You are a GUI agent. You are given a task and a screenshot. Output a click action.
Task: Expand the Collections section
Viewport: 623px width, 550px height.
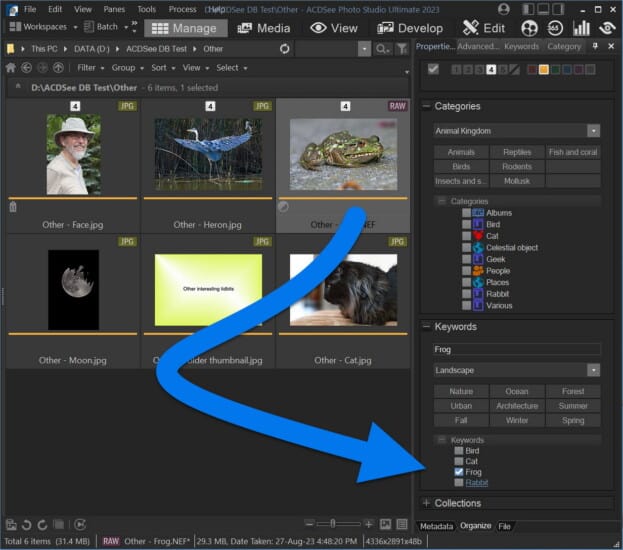(x=426, y=503)
